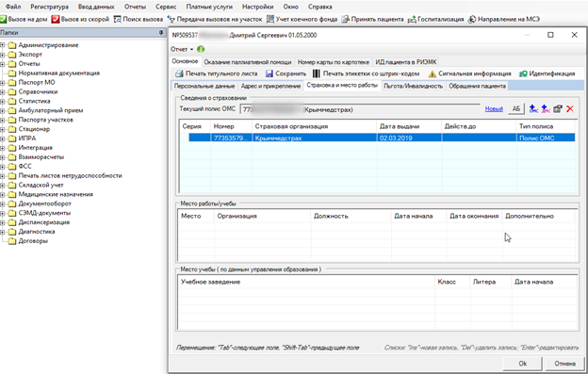Expand the 'Экспорт' tree node
Image resolution: width=588 pixels, height=374 pixels.
point(2,55)
